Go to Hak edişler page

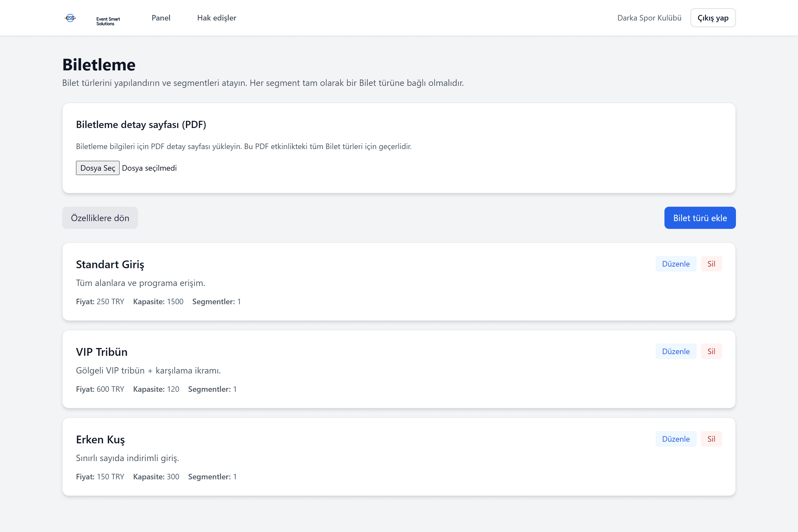click(216, 18)
